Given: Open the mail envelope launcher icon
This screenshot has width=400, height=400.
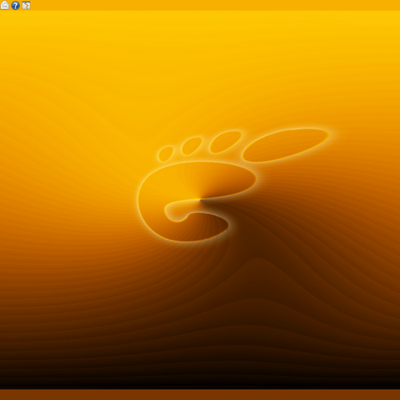Looking at the screenshot, I should click(5, 5).
